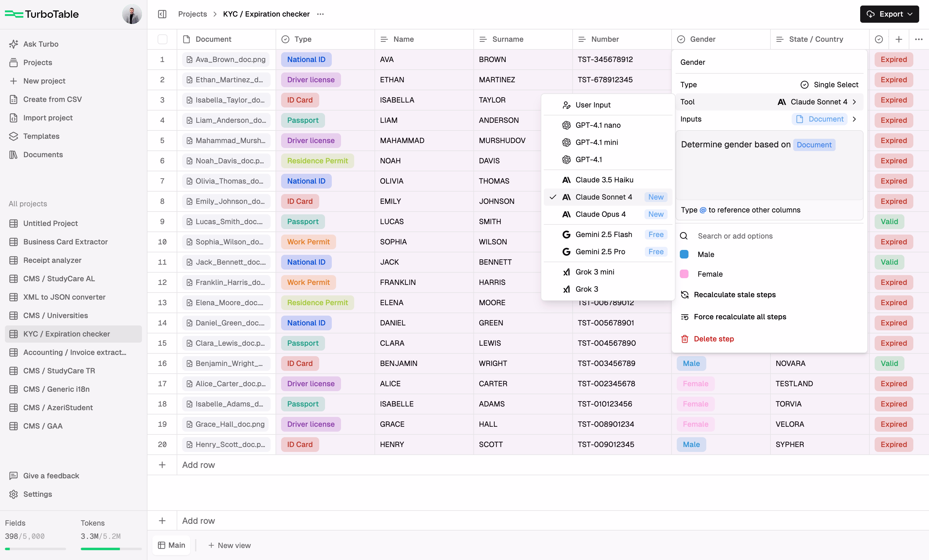
Task: Select Force recalculate all steps
Action: click(740, 317)
